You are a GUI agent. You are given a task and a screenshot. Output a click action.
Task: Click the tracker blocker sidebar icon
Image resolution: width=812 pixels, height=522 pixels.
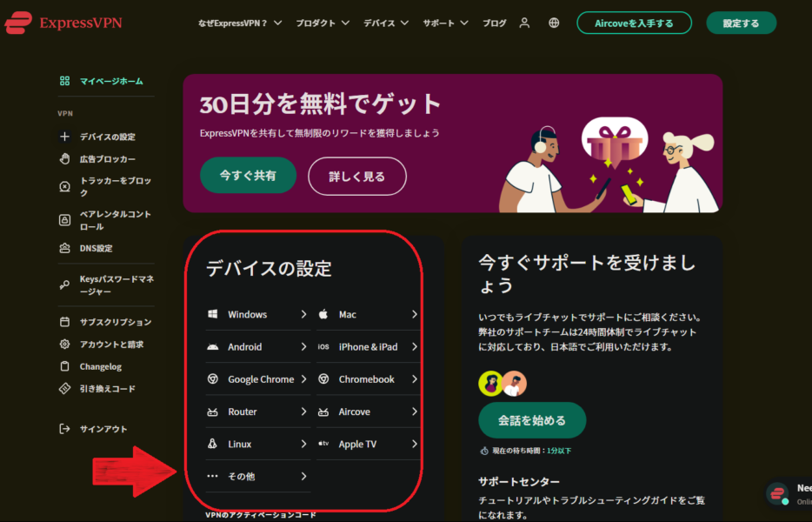(x=64, y=186)
